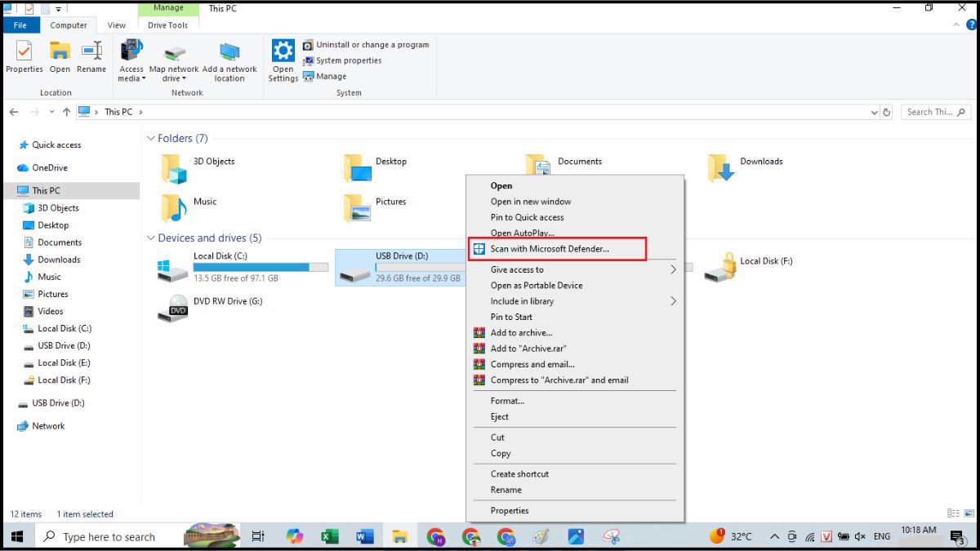Image resolution: width=980 pixels, height=551 pixels.
Task: Open the recent locations dropdown arrow
Action: click(x=52, y=112)
